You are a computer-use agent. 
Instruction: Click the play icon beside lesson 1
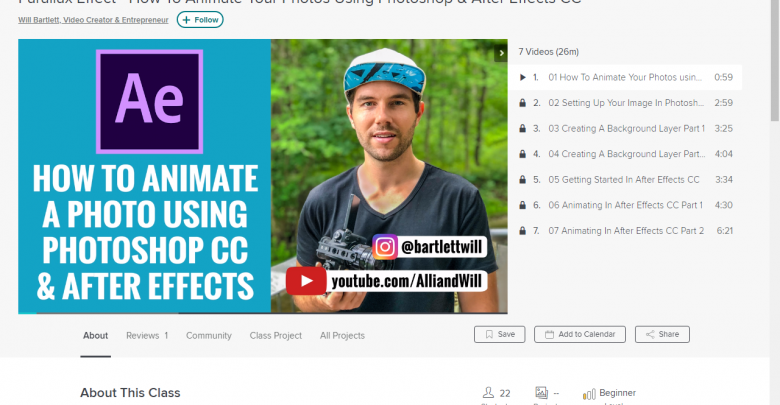[522, 77]
